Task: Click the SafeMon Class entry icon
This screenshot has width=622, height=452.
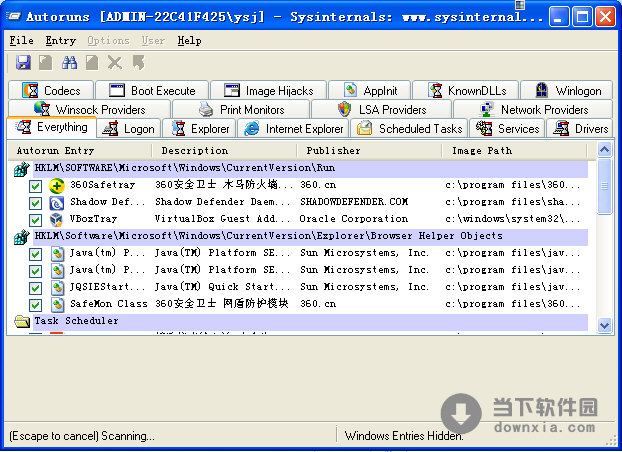Action: point(58,304)
